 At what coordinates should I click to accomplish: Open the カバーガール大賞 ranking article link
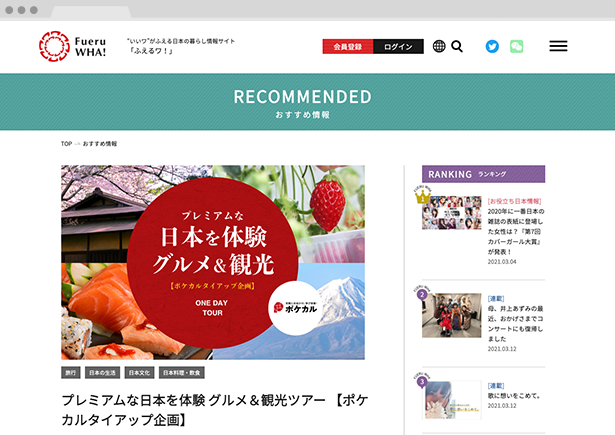516,231
